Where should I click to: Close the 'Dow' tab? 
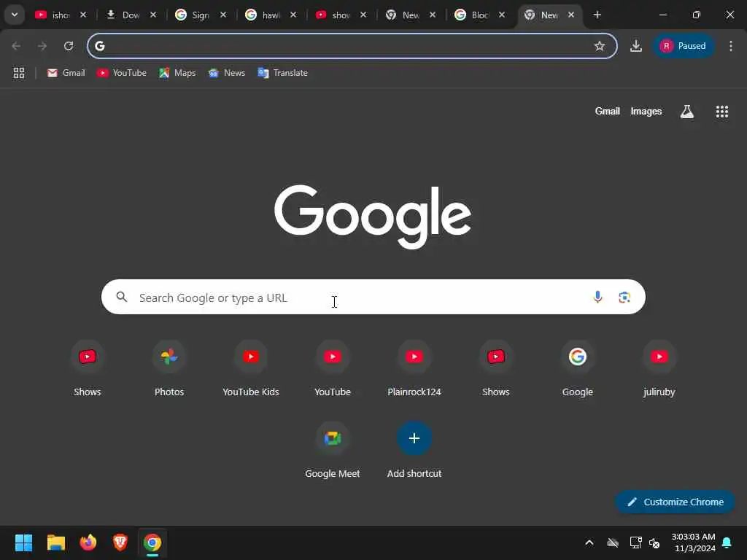153,15
